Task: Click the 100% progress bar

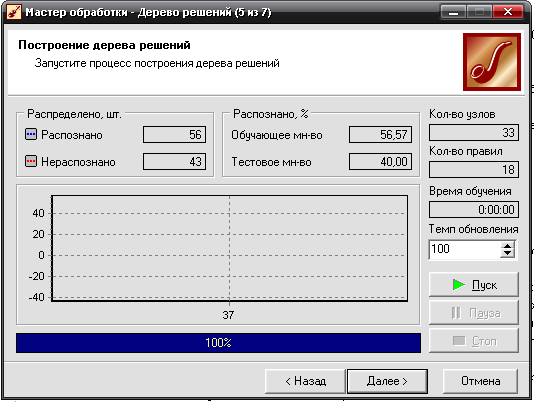Action: tap(218, 343)
